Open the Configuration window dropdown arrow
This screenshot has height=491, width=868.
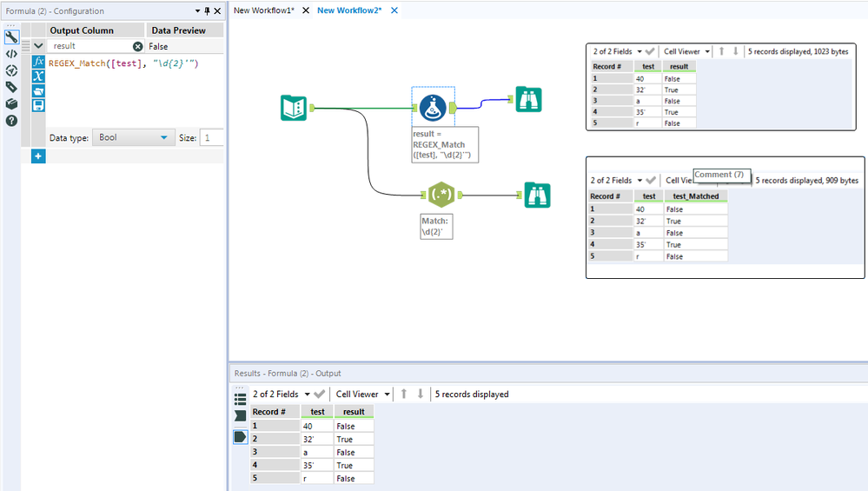[197, 10]
